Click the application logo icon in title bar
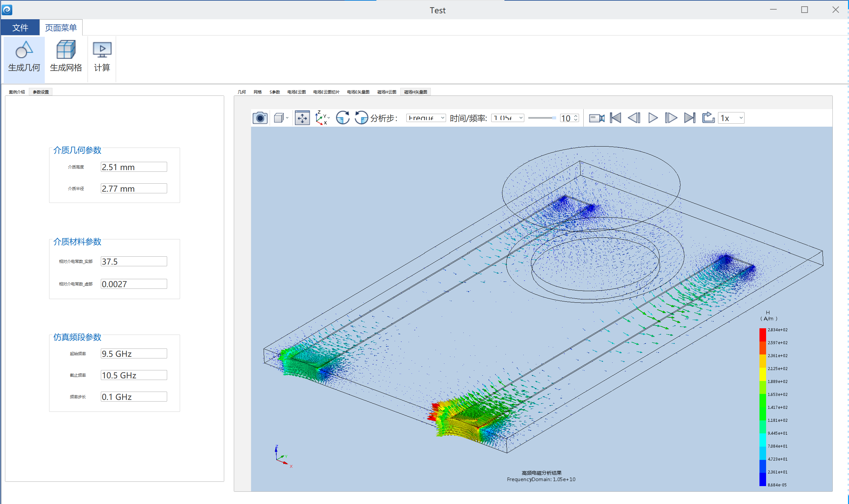The image size is (849, 504). (7, 10)
